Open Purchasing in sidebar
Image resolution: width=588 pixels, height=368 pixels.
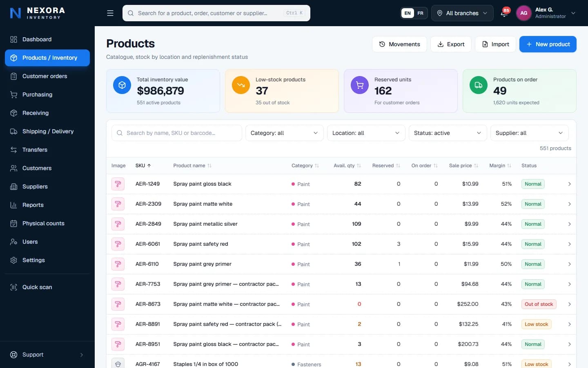click(47, 94)
